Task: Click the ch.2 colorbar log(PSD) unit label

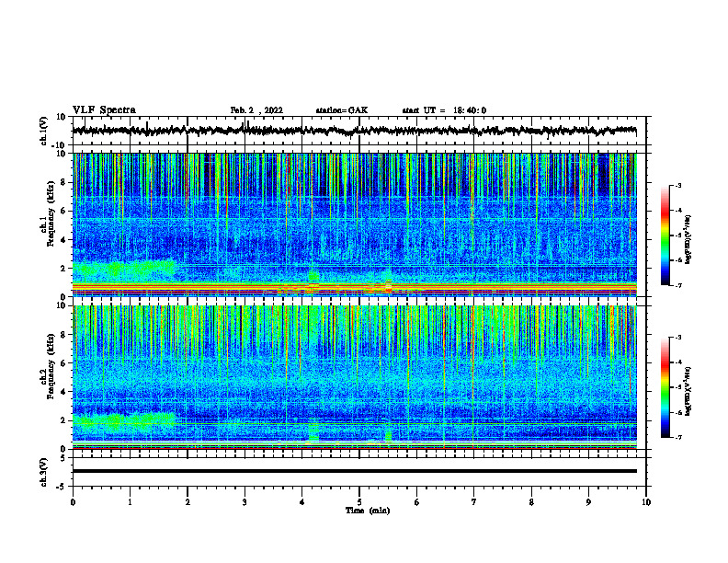Action: pyautogui.click(x=688, y=391)
